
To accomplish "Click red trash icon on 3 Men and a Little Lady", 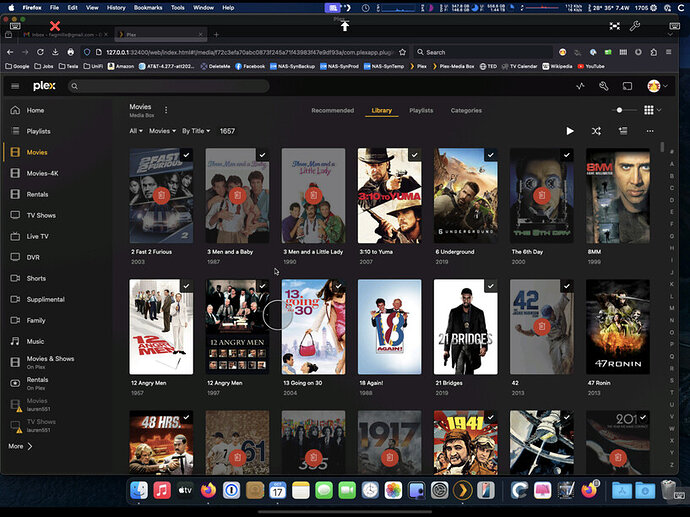I will coord(313,194).
